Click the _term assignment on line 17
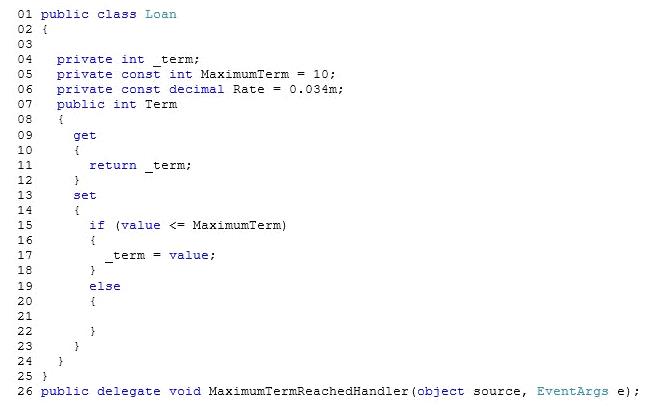 125,255
